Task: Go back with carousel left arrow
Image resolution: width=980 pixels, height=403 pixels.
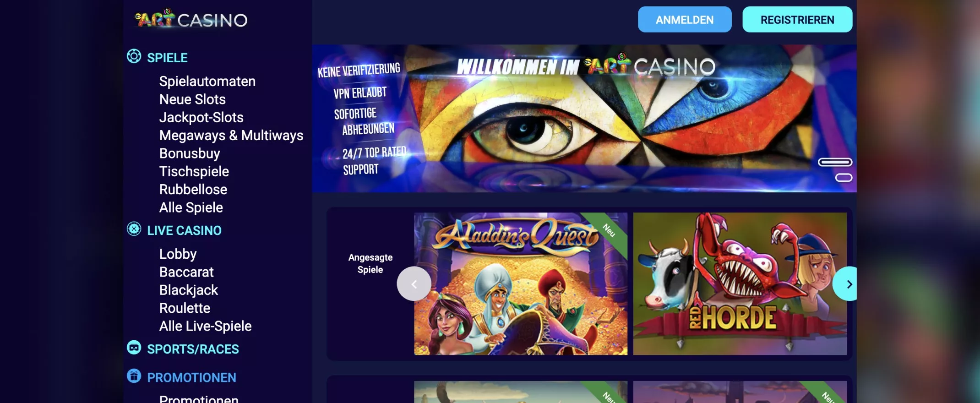Action: [x=414, y=284]
